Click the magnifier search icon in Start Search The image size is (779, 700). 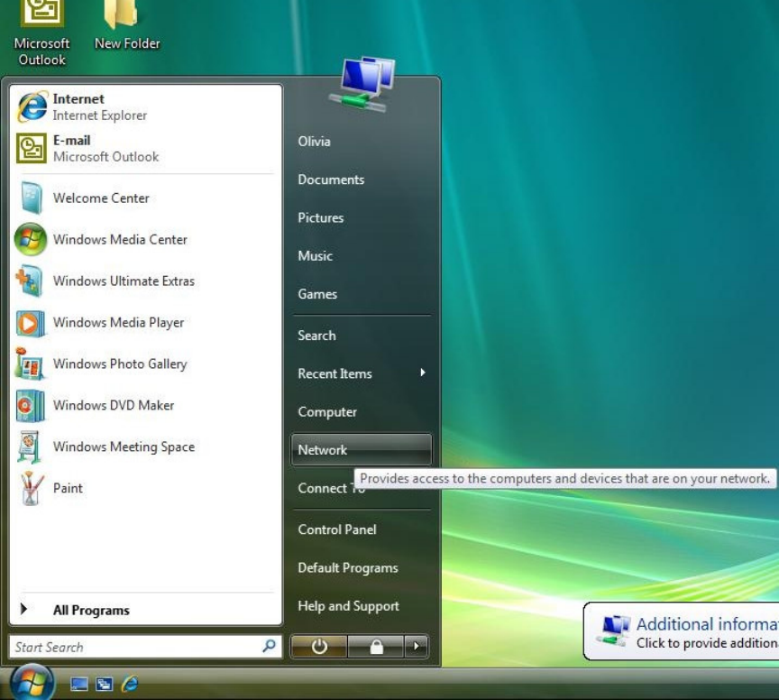270,646
